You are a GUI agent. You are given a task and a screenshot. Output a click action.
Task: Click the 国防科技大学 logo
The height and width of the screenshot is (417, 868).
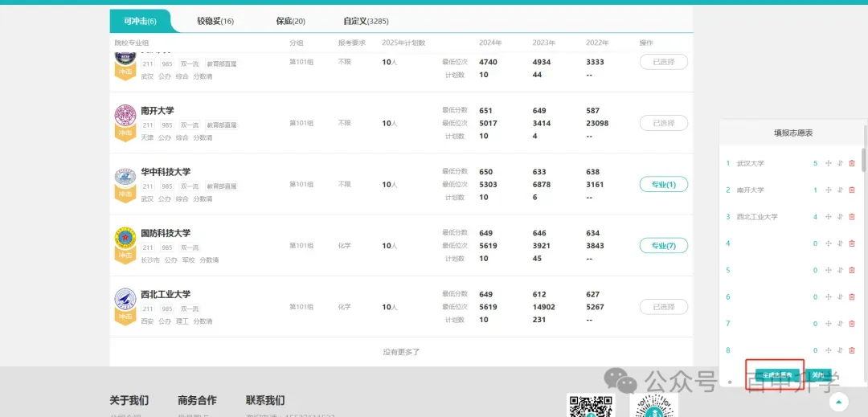coord(125,238)
